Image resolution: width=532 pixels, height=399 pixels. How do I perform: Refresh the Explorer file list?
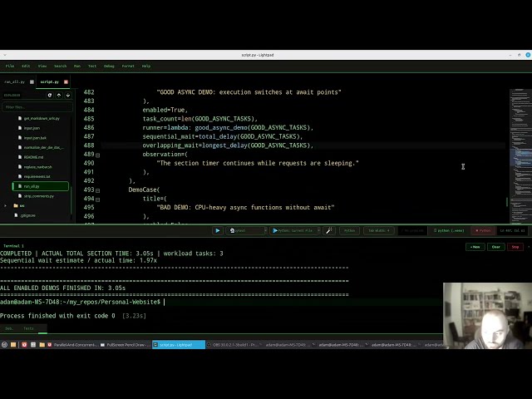tap(50, 96)
